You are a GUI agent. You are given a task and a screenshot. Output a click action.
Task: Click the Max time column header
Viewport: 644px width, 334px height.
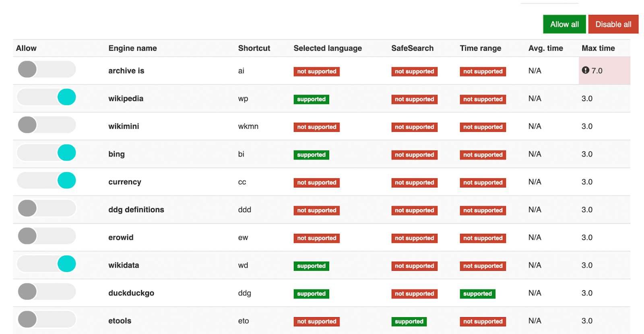598,48
